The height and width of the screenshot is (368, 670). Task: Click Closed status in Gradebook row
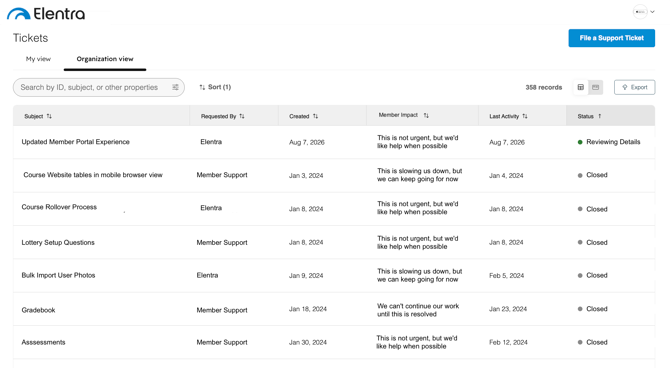point(597,309)
